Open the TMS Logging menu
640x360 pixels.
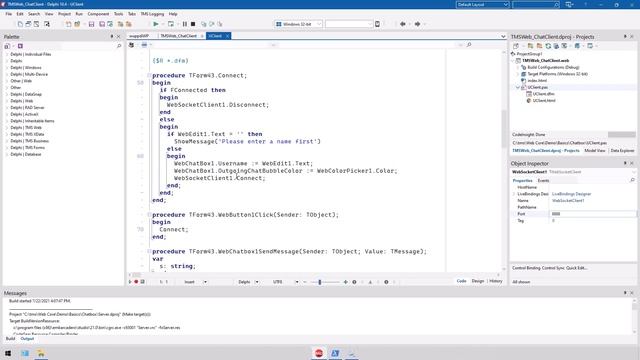[x=152, y=14]
